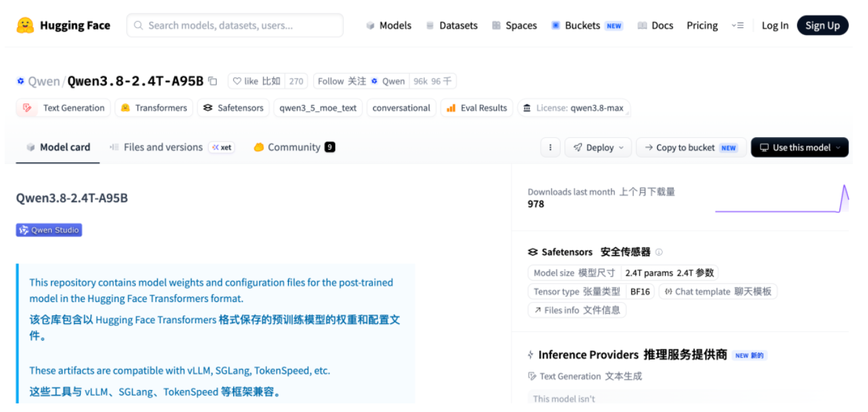Image resolution: width=868 pixels, height=412 pixels.
Task: Click the Spaces grid icon in navbar
Action: click(x=496, y=25)
